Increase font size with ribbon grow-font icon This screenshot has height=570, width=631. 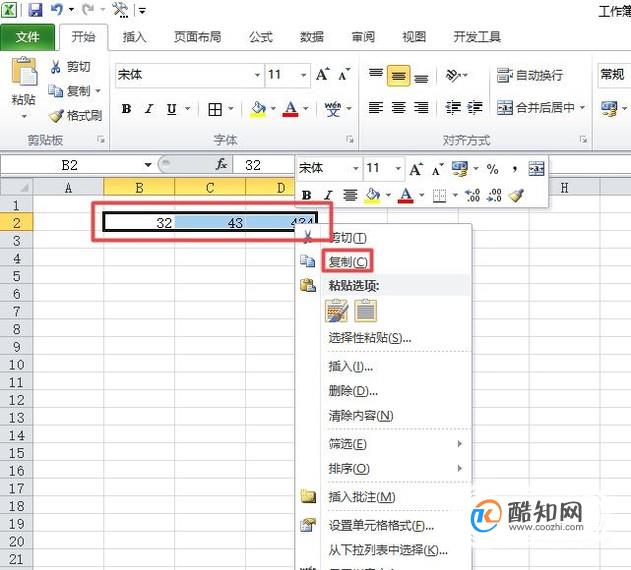[x=323, y=74]
